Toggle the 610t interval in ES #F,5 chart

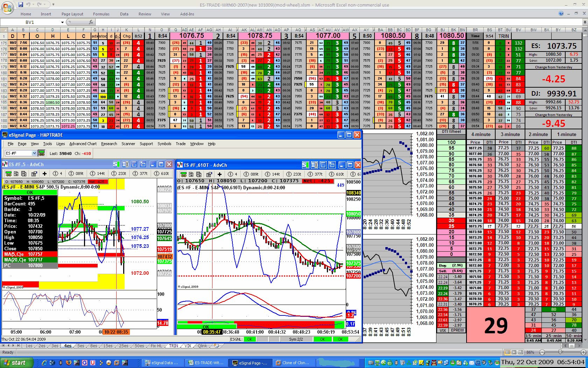click(162, 173)
